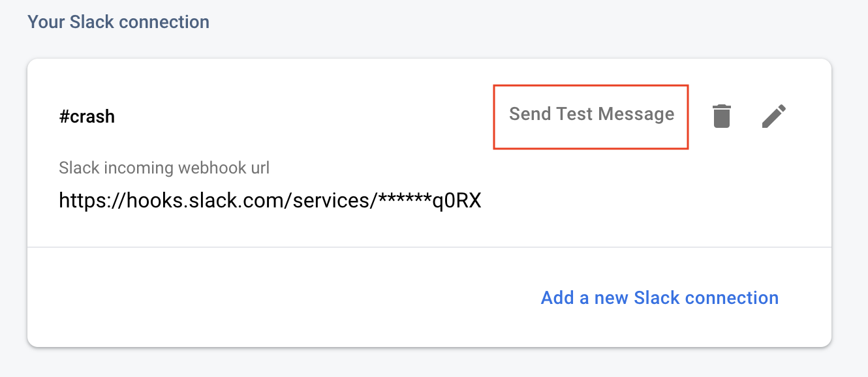The height and width of the screenshot is (377, 868).
Task: Click the services segment of the webhook URL
Action: (331, 200)
